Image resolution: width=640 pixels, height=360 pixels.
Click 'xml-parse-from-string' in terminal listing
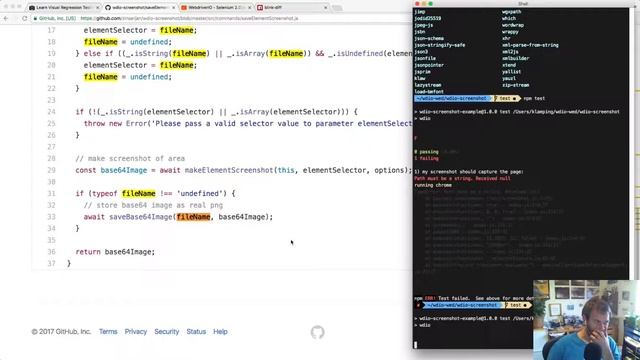click(530, 45)
